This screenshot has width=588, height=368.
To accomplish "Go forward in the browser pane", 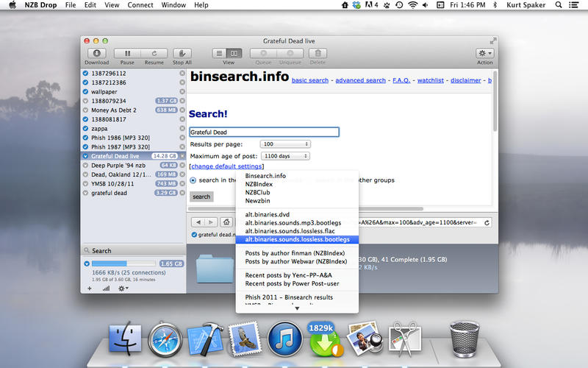I will [x=211, y=222].
